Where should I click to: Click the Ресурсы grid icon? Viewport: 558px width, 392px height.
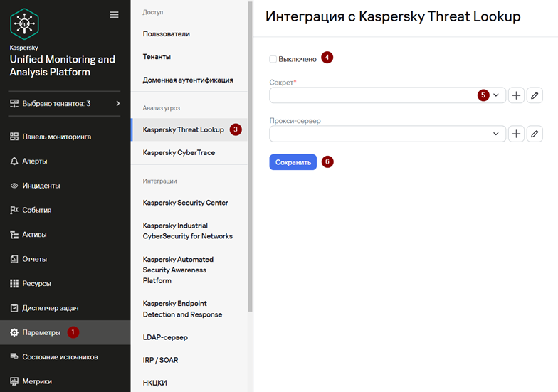pos(14,283)
